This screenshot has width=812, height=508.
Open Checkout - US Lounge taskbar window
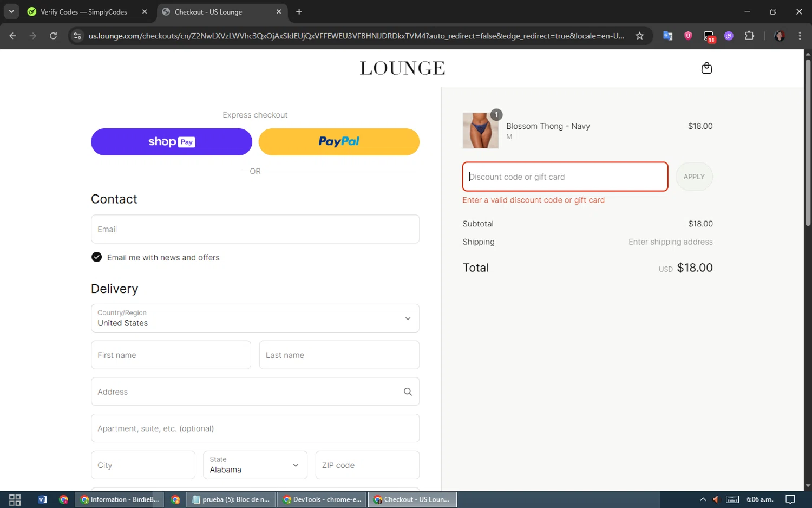pyautogui.click(x=412, y=499)
